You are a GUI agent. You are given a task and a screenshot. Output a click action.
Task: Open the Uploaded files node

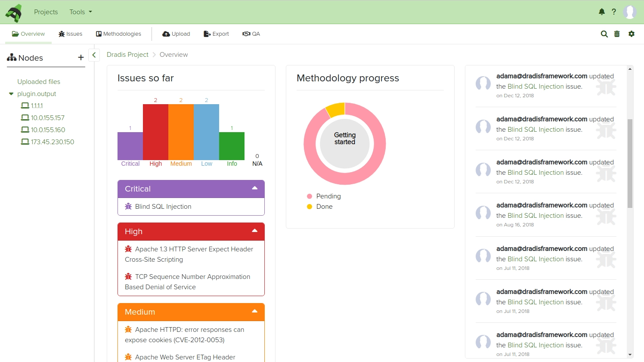39,82
